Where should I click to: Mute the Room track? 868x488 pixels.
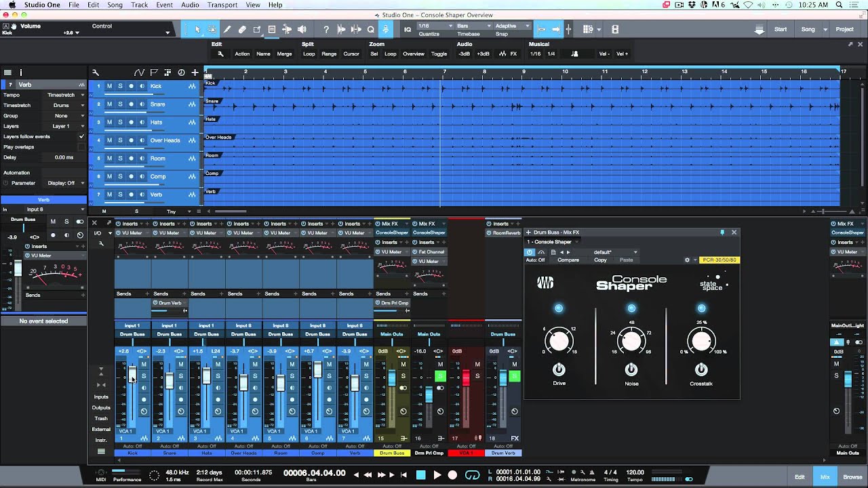pos(109,158)
